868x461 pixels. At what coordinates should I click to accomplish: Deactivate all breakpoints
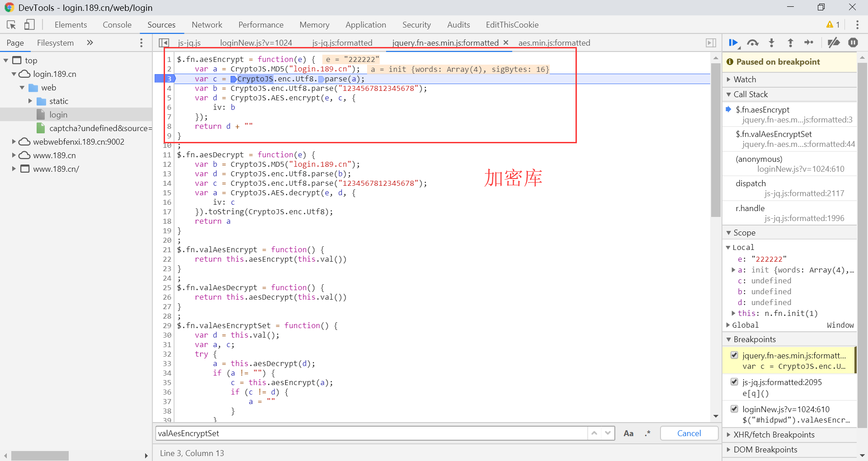834,42
